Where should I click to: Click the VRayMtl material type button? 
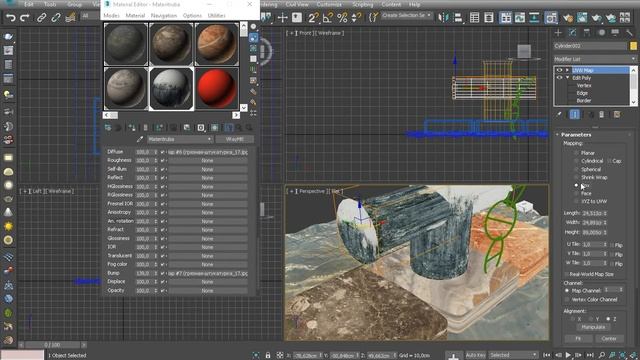pos(235,139)
